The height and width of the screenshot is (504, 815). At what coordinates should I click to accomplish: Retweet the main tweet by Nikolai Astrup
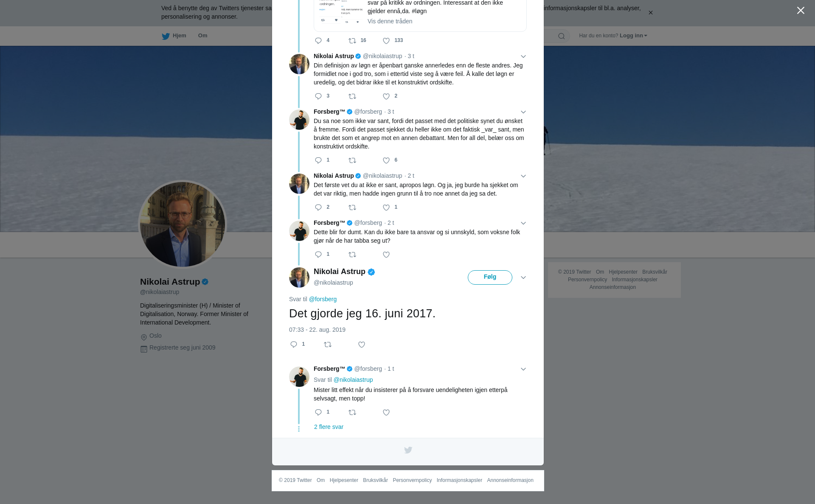(x=328, y=344)
